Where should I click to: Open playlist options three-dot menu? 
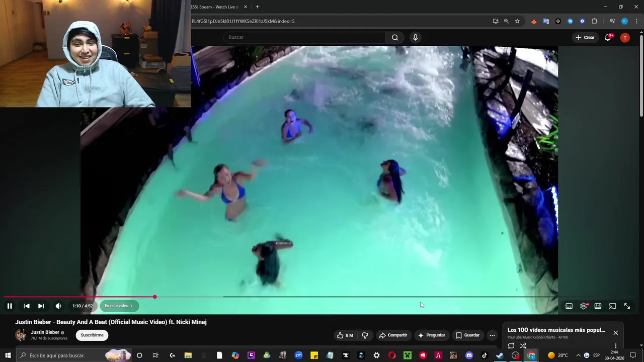(x=615, y=346)
